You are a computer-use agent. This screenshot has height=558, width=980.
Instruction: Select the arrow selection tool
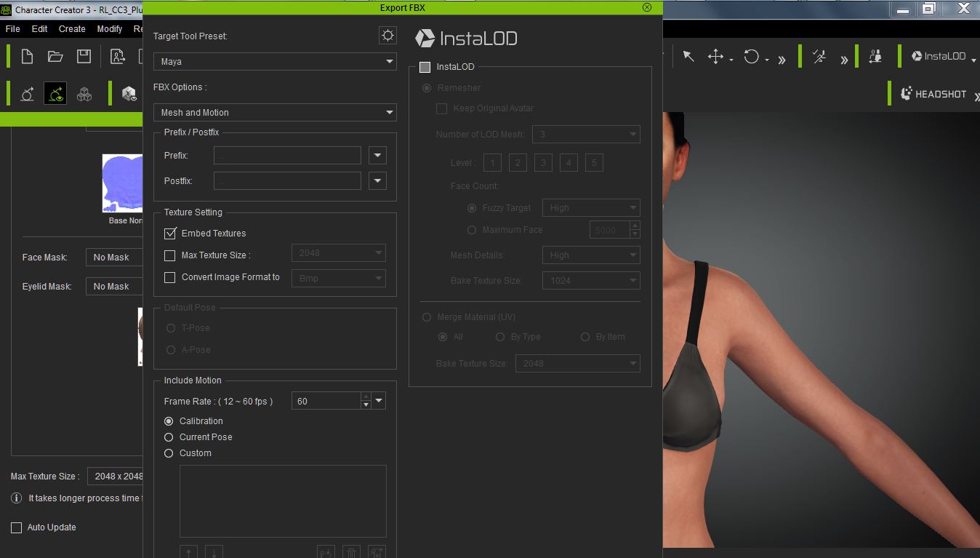coord(688,57)
